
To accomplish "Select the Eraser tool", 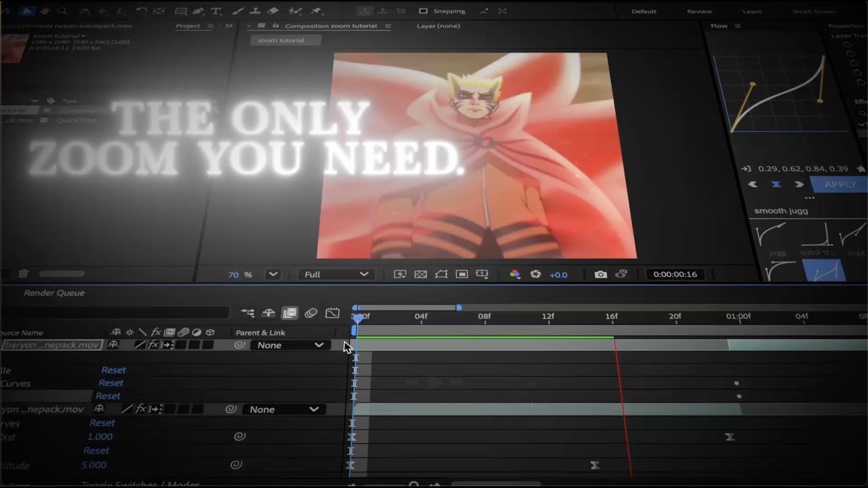I will (x=273, y=11).
